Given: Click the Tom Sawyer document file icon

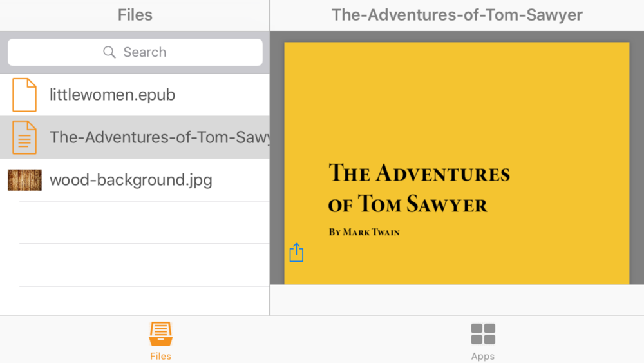Looking at the screenshot, I should [24, 137].
